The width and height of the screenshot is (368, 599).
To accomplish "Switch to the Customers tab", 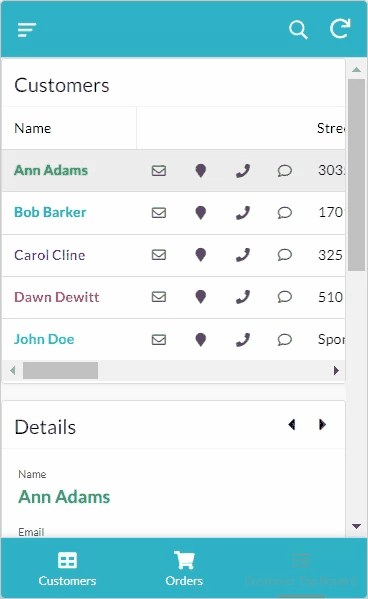I will [67, 568].
